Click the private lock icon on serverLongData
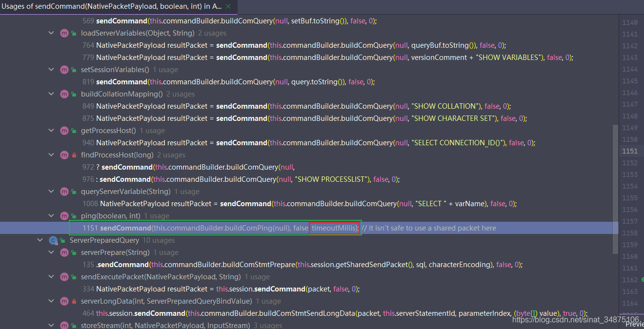644x329 pixels. (x=74, y=301)
